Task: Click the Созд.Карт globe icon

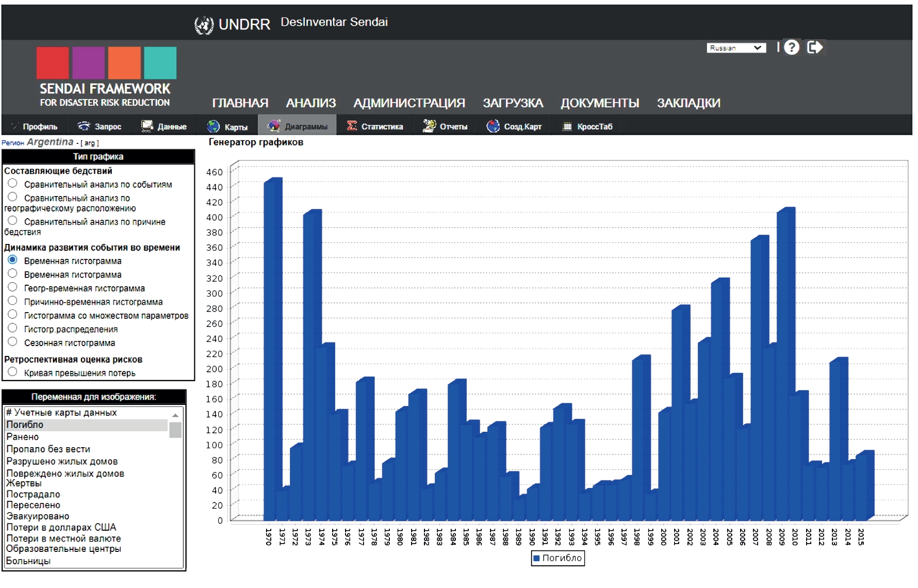Action: (493, 126)
